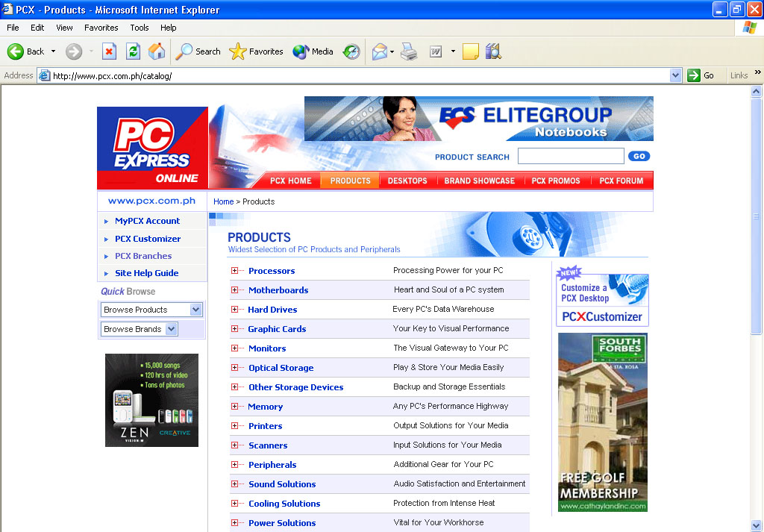Click the vertical scrollbar down arrow
Image resolution: width=764 pixels, height=532 pixels.
point(757,525)
